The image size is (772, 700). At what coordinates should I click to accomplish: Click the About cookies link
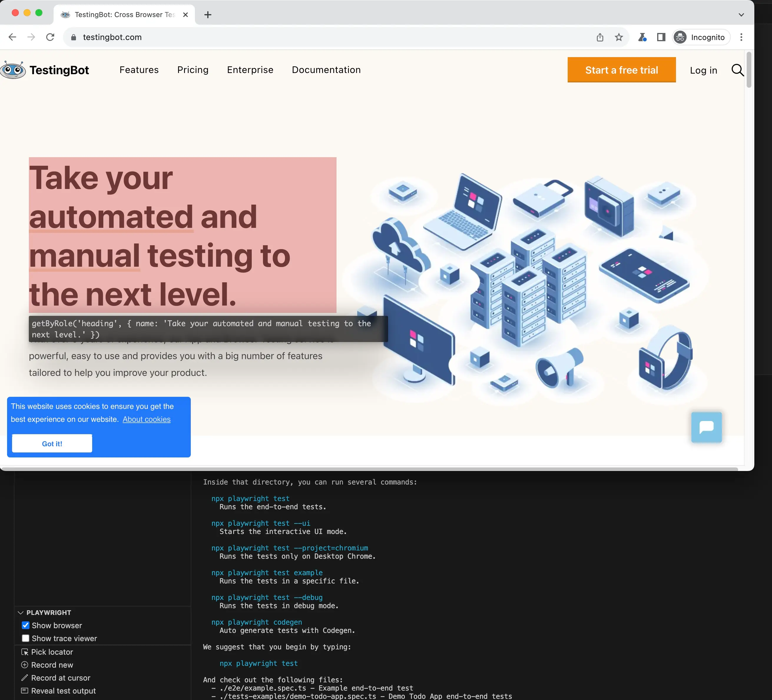pyautogui.click(x=147, y=419)
